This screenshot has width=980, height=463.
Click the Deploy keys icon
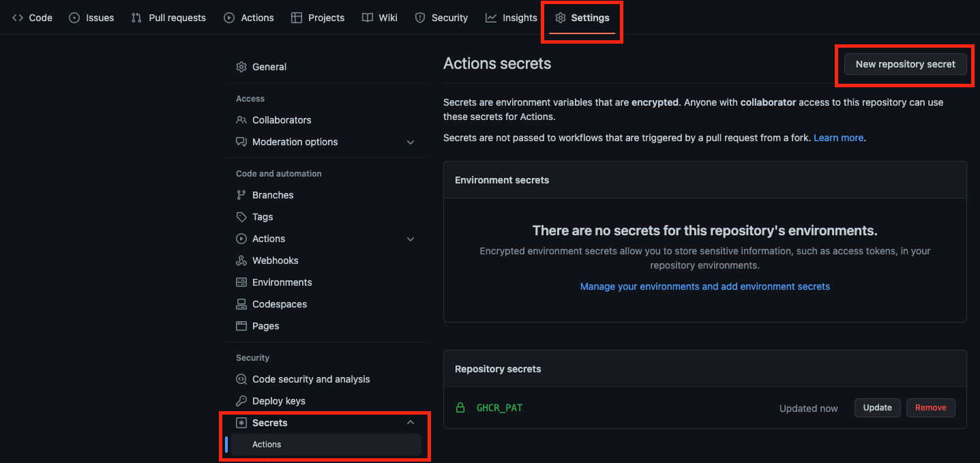click(x=241, y=400)
